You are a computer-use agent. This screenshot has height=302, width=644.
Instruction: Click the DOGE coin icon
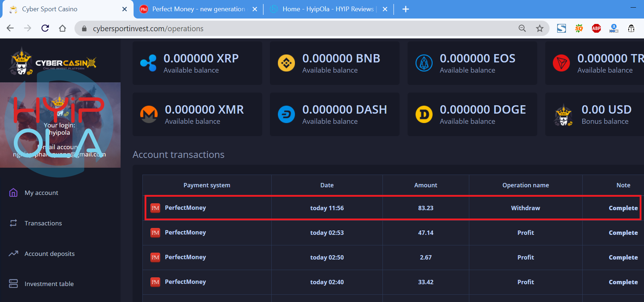(424, 114)
